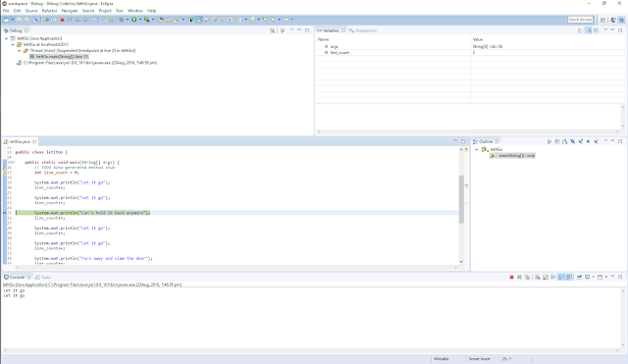This screenshot has width=628, height=364.
Task: Click the editor scroll down arrow
Action: tap(461, 262)
